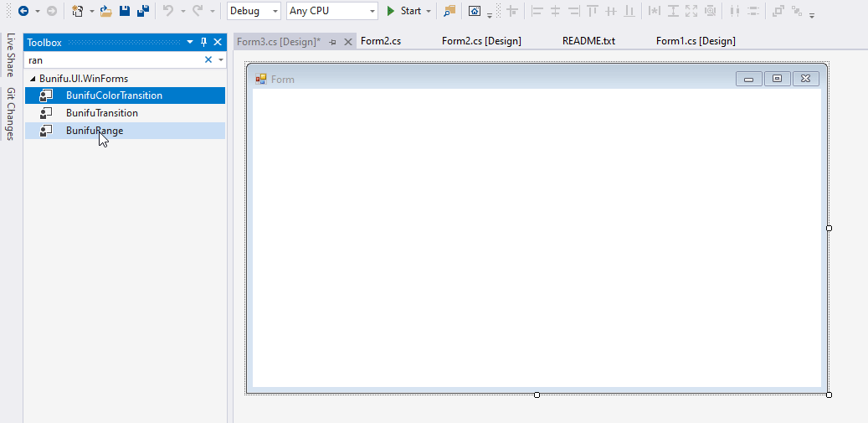The image size is (868, 423).
Task: Click the Size to Grid icon
Action: (711, 11)
